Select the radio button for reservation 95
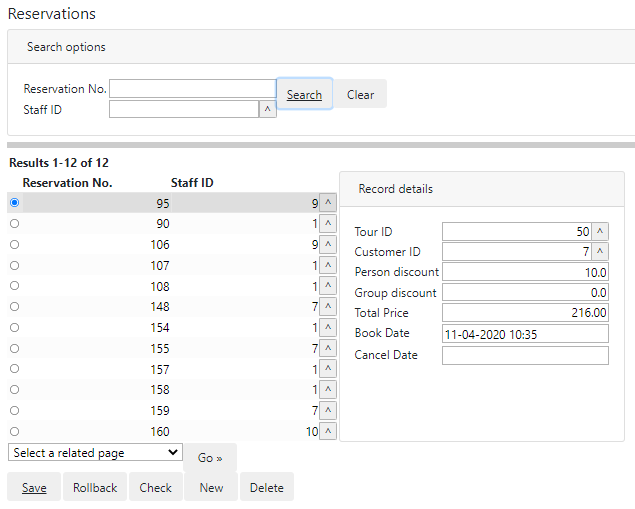The width and height of the screenshot is (635, 509). click(15, 202)
